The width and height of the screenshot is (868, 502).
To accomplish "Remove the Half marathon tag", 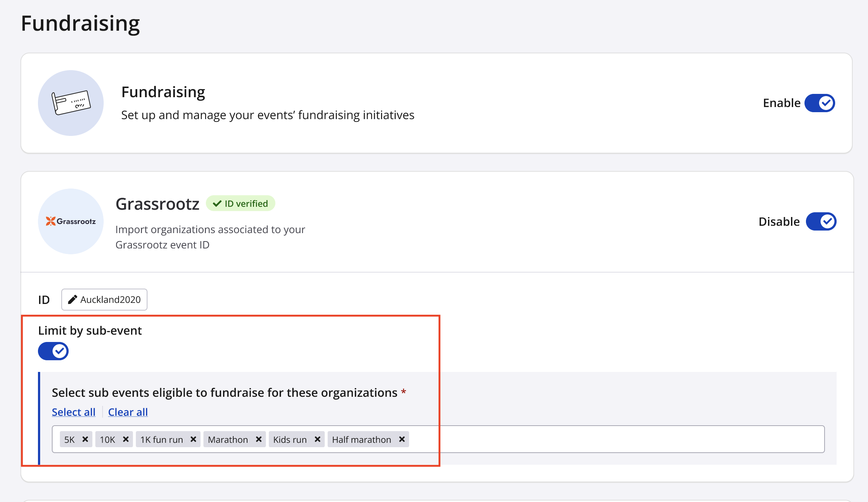I will coord(402,439).
